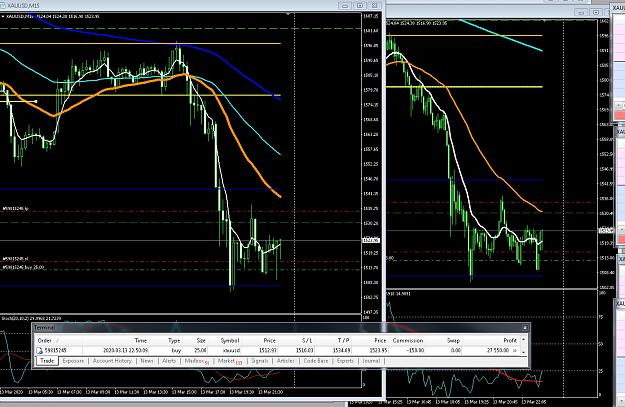Click the xauusd symbol cell
The image size is (625, 407).
point(231,350)
